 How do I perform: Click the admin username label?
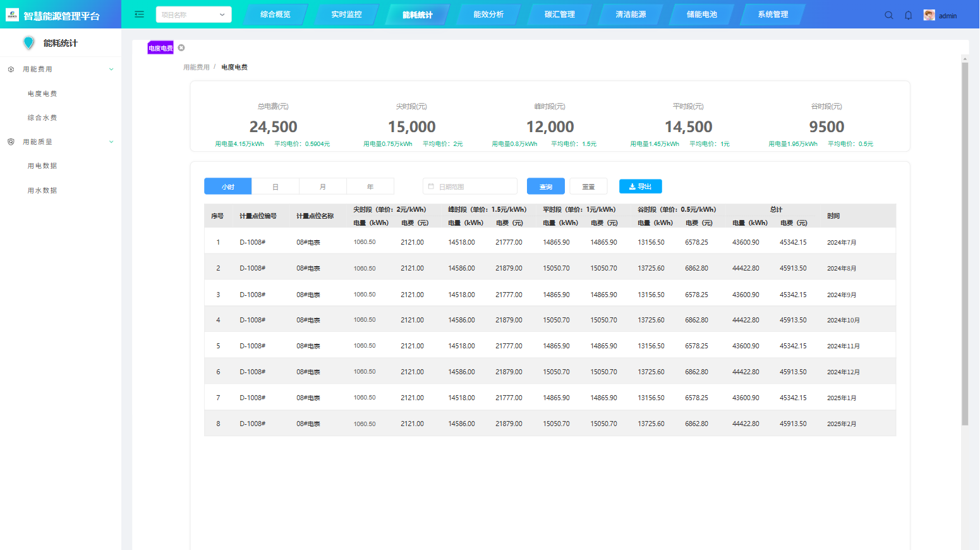(948, 16)
